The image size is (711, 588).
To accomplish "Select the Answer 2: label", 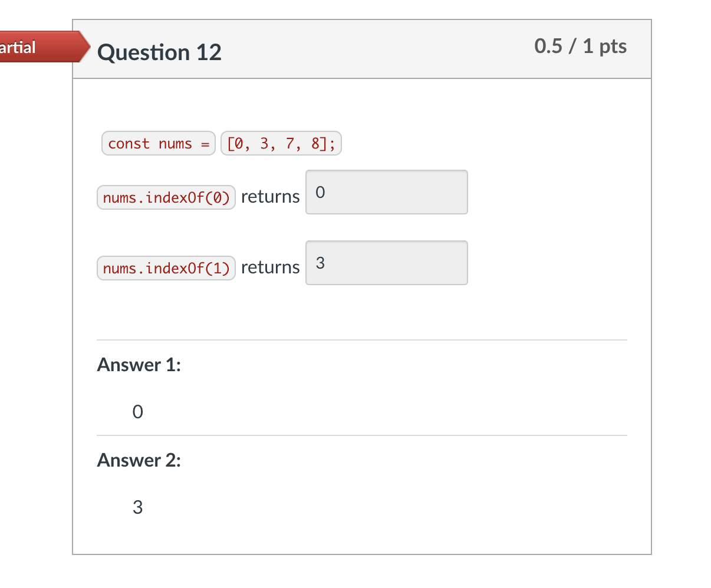I will click(x=139, y=460).
